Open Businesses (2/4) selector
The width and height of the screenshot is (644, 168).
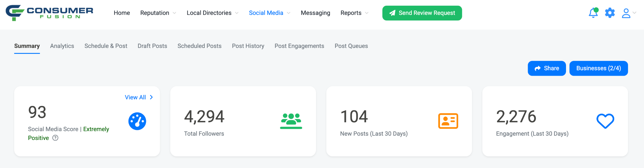(599, 68)
